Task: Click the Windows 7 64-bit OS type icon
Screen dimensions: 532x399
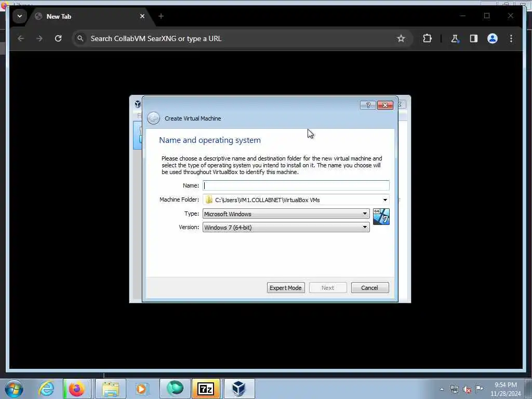Action: pyautogui.click(x=381, y=217)
